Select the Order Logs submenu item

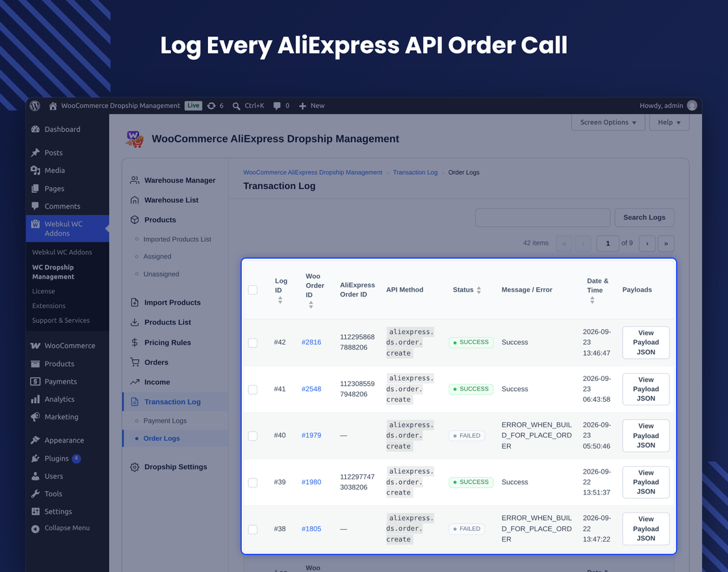pos(161,438)
